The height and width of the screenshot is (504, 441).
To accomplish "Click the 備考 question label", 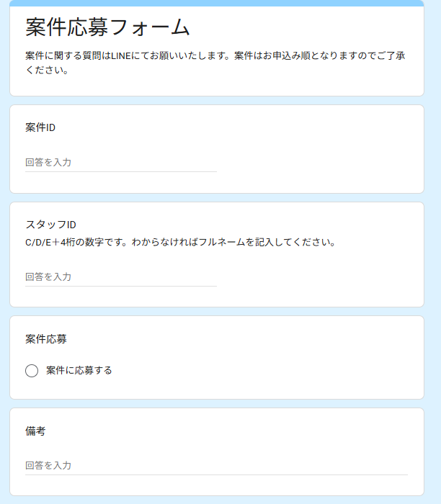I will tap(35, 431).
